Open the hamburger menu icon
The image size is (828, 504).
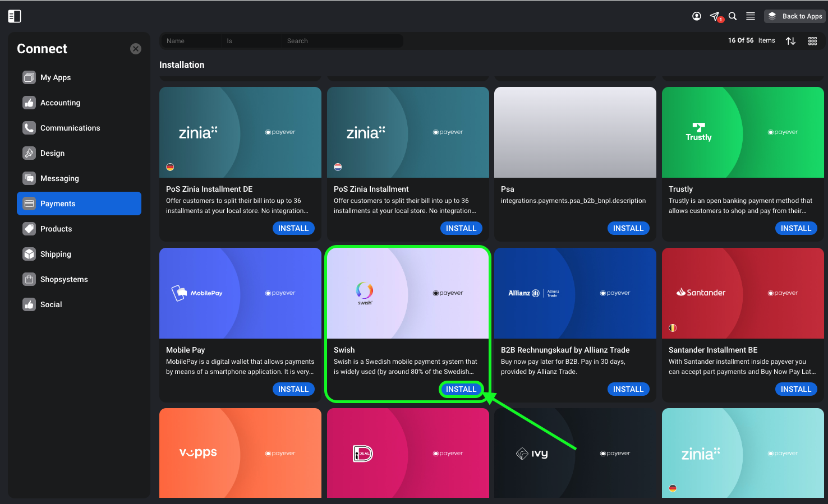click(x=751, y=16)
